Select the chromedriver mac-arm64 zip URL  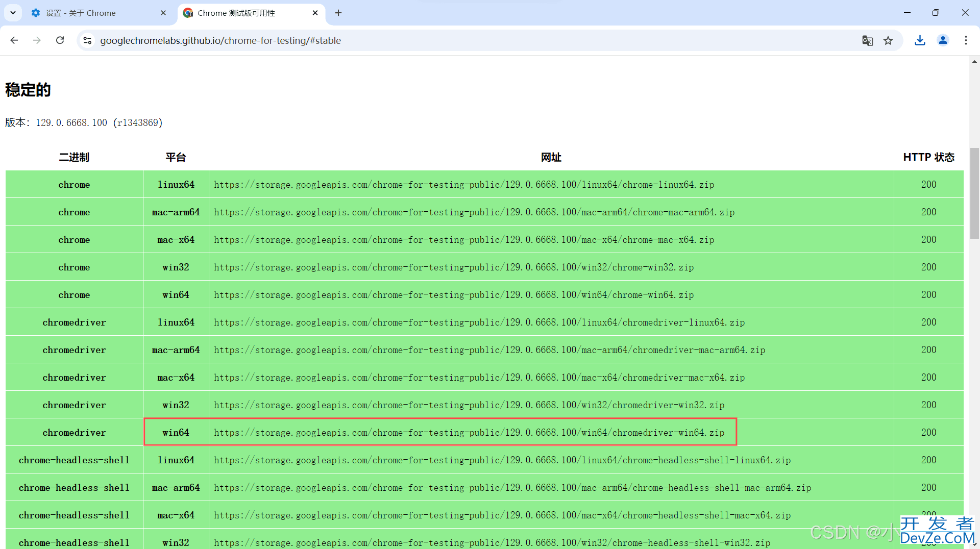[x=489, y=350]
